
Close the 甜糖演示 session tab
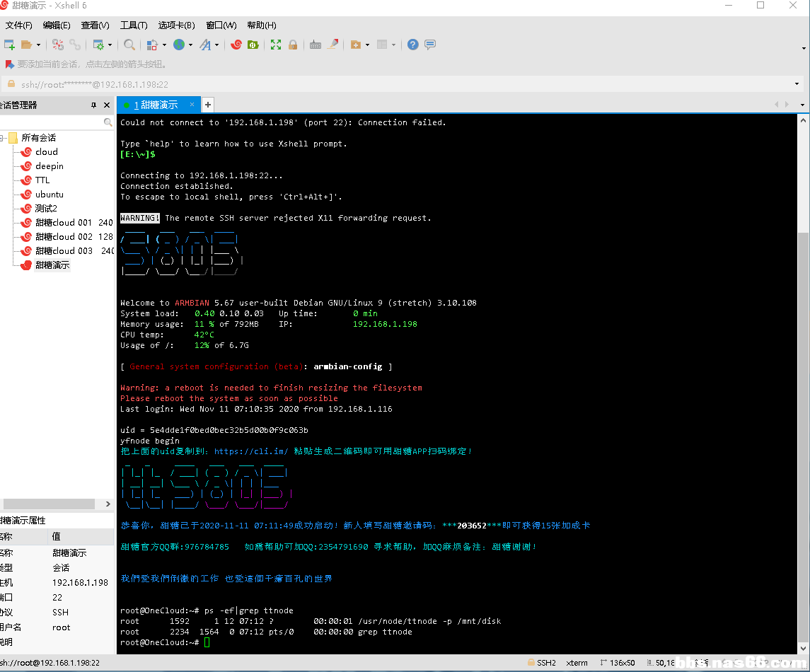pyautogui.click(x=192, y=105)
